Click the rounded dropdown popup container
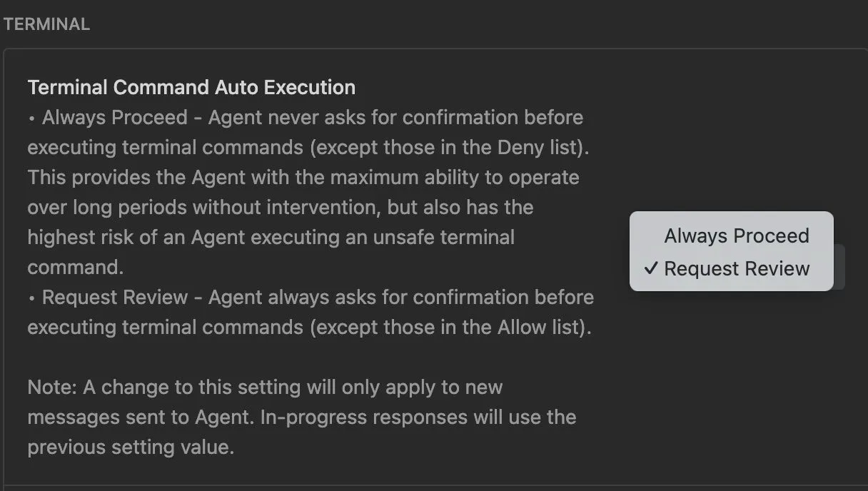 coord(731,251)
